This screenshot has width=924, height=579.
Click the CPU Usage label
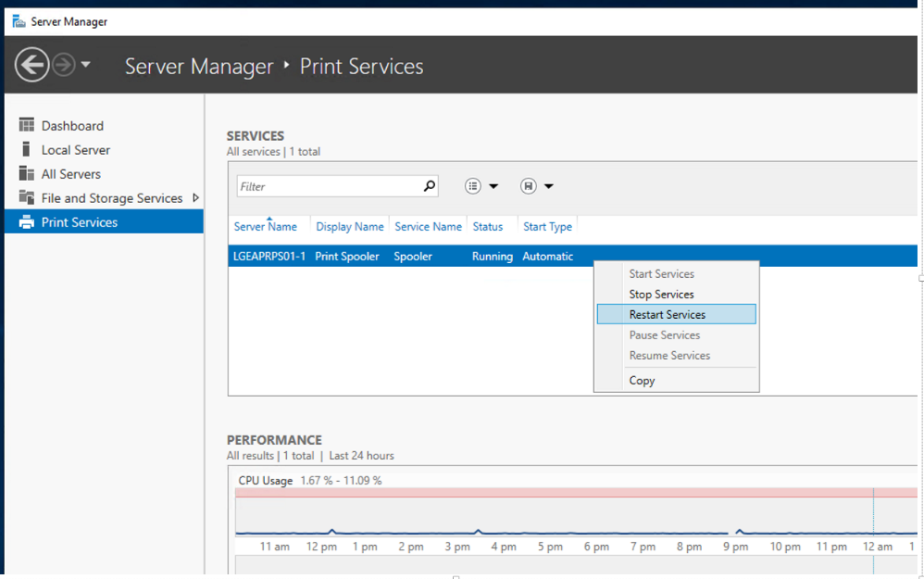[265, 481]
